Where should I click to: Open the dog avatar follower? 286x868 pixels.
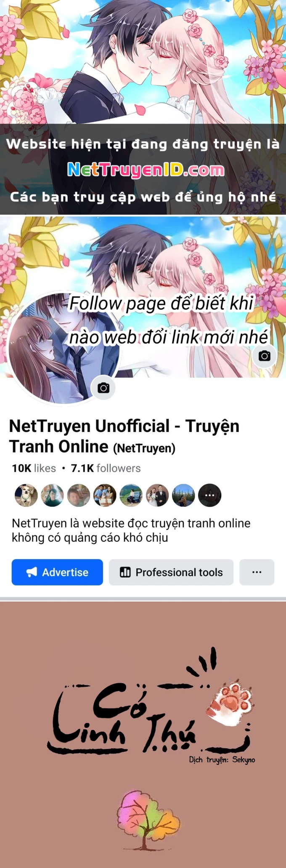coord(26,495)
